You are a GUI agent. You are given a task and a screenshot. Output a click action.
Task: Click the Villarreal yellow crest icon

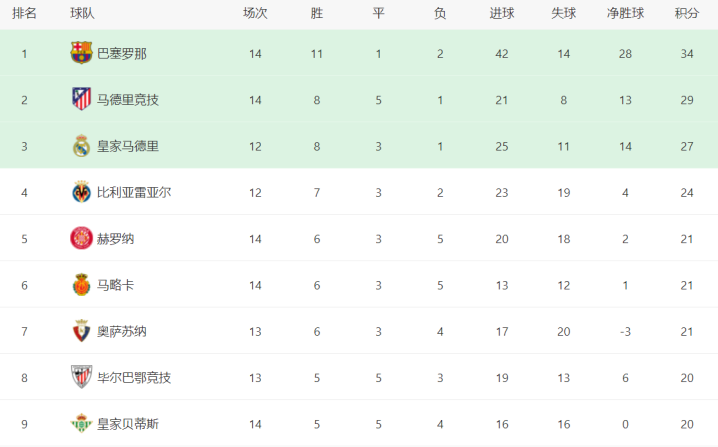coord(82,192)
